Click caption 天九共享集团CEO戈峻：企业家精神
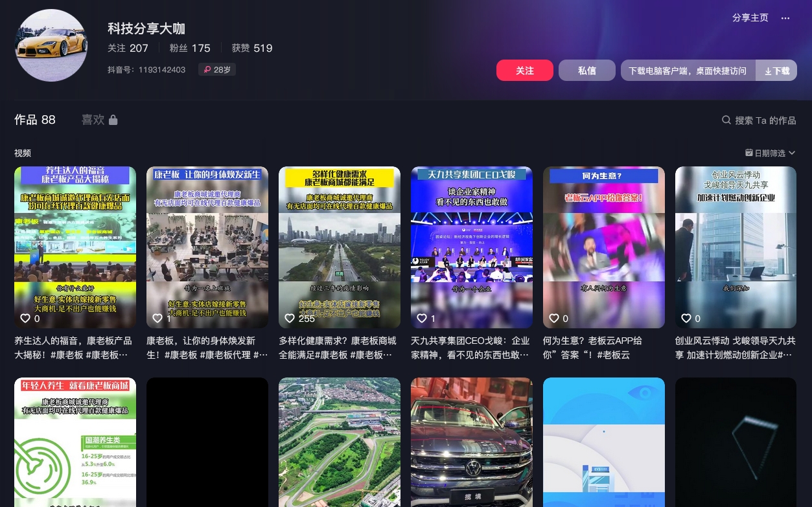 [470, 348]
